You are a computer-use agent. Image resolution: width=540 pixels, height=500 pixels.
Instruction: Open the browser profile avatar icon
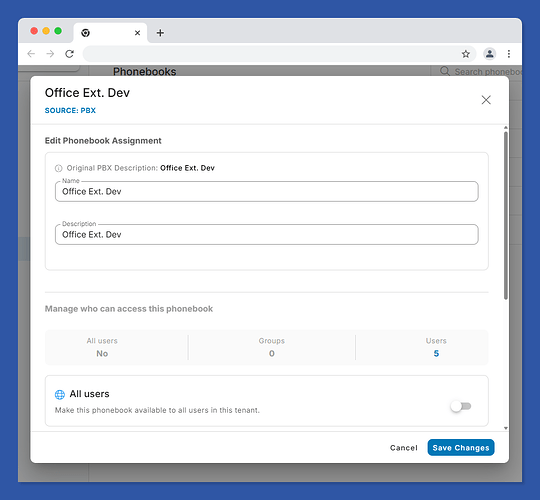point(489,54)
